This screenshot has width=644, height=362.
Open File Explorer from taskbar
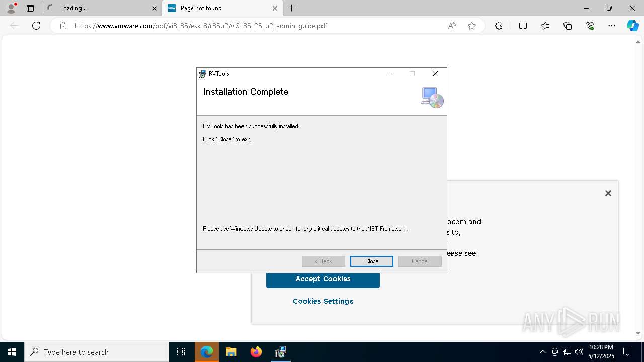(x=231, y=352)
